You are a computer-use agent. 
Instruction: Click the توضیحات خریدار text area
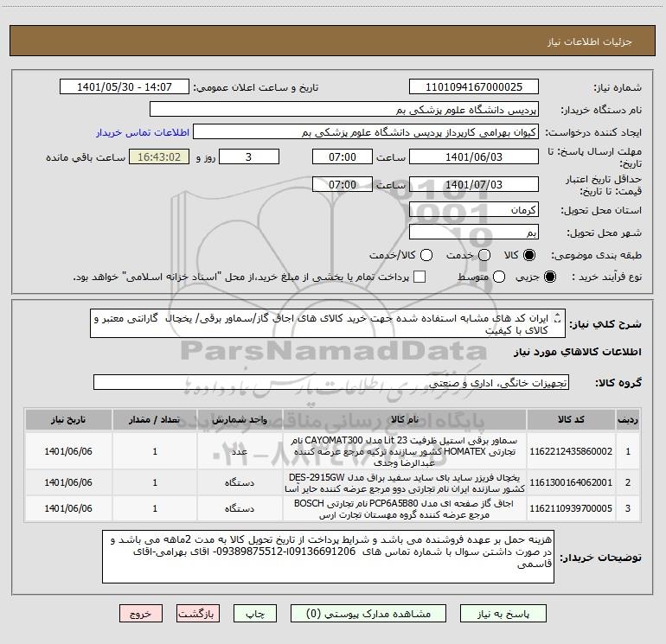pyautogui.click(x=328, y=557)
